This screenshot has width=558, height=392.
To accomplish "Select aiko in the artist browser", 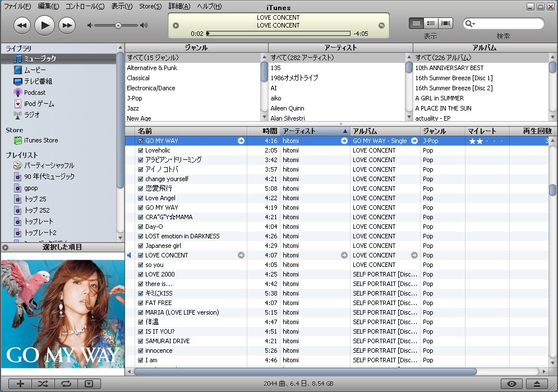I will [x=336, y=98].
